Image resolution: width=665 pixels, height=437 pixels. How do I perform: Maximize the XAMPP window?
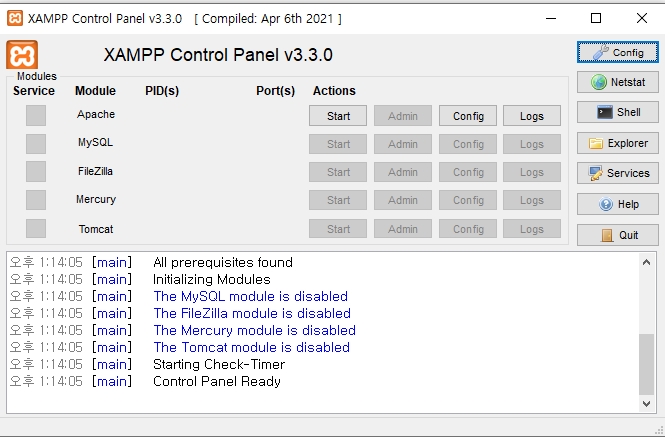596,18
